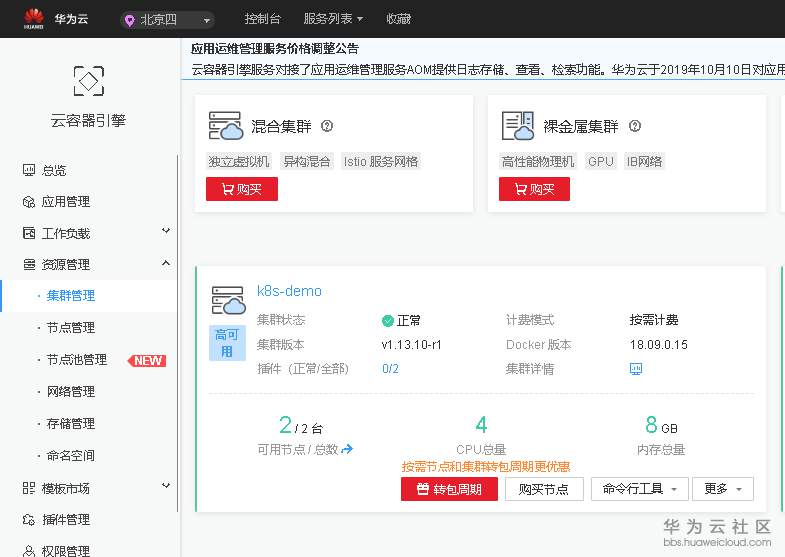Viewport: 785px width, 557px height.
Task: Select 存储管理 in sidebar
Action: click(x=71, y=424)
